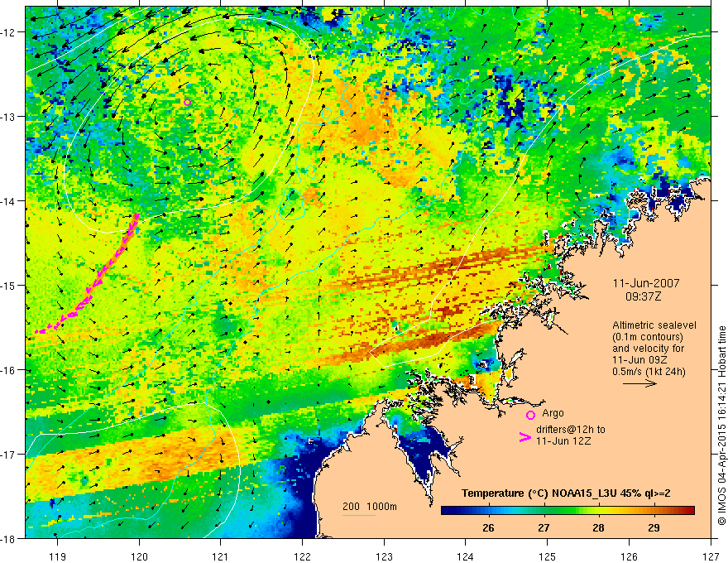
Task: Click the '200 1000m' depth label
Action: click(370, 507)
